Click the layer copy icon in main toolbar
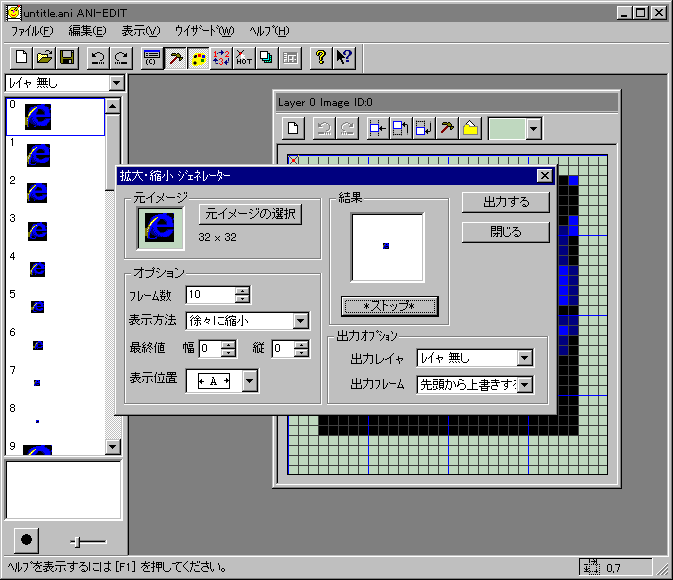Viewport: 673px width, 580px height. click(267, 58)
